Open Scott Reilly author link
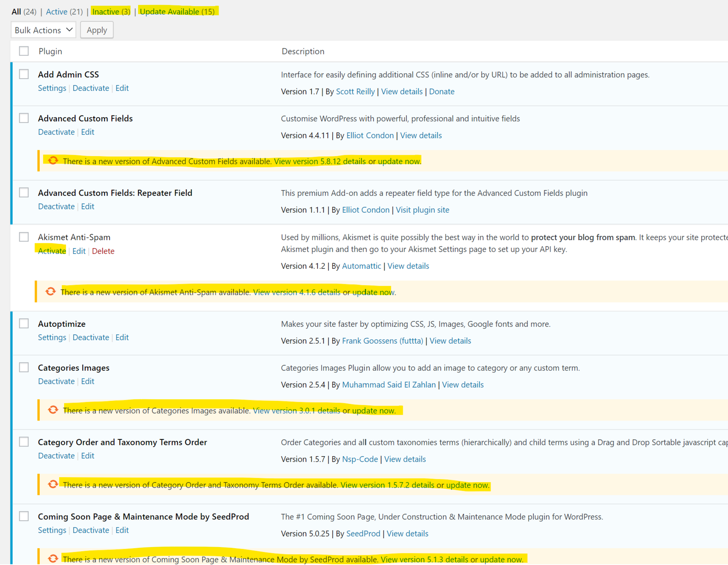The height and width of the screenshot is (565, 728). tap(355, 91)
